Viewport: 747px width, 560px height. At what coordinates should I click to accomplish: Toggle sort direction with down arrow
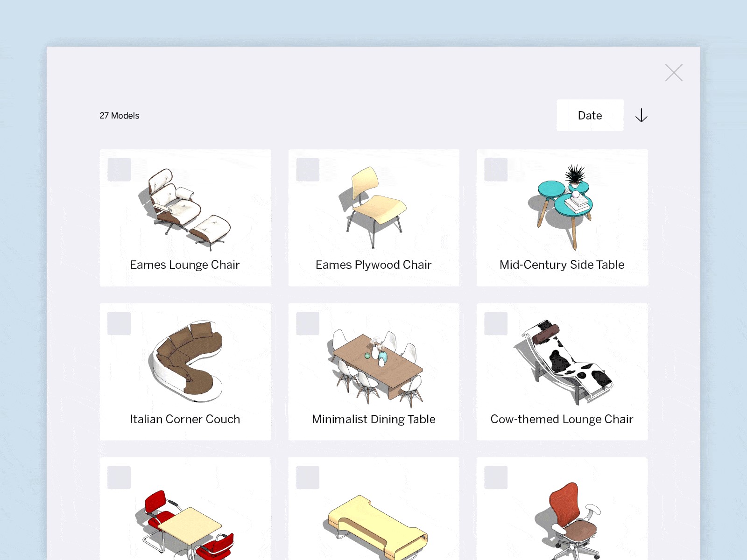(x=641, y=115)
